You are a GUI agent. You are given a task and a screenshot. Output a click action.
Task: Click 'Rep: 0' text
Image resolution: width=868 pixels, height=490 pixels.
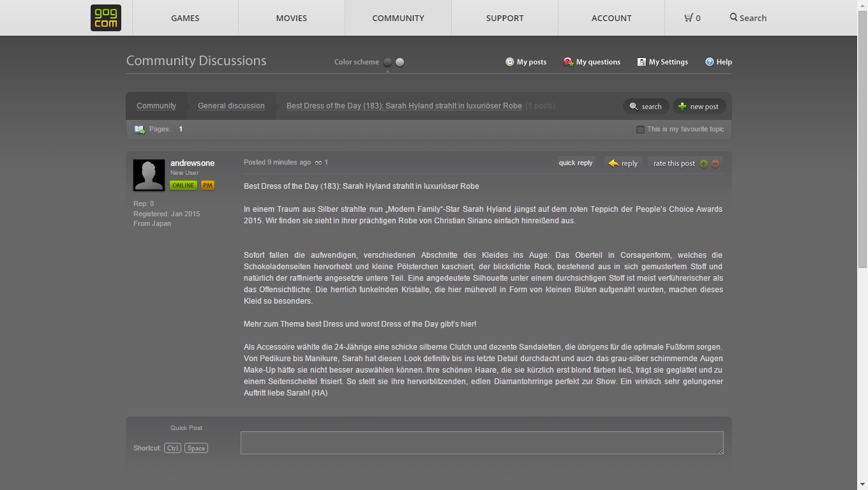tap(144, 204)
